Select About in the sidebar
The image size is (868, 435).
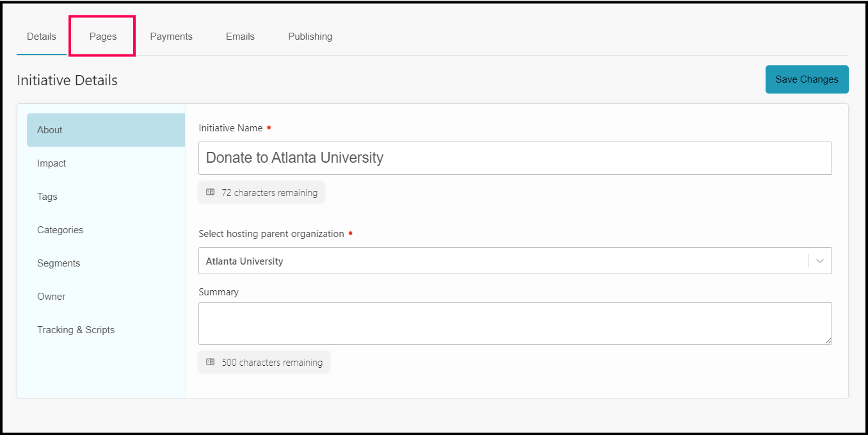106,130
